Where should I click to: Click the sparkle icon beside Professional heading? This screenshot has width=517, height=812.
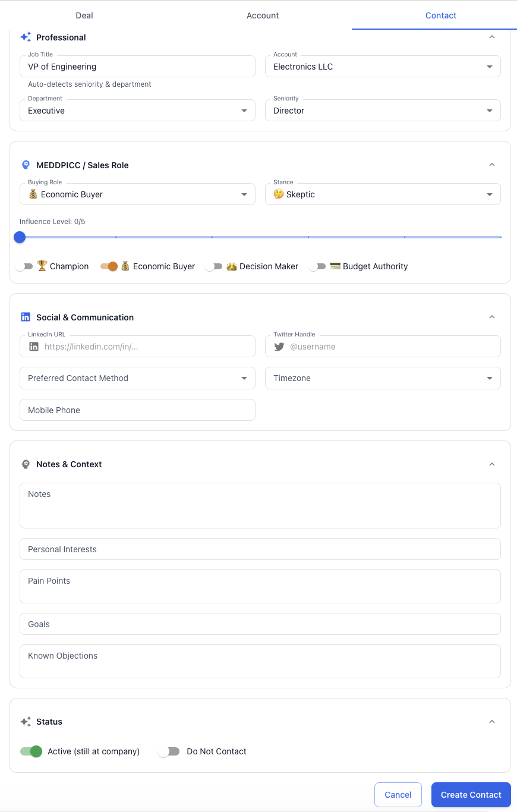coord(26,37)
